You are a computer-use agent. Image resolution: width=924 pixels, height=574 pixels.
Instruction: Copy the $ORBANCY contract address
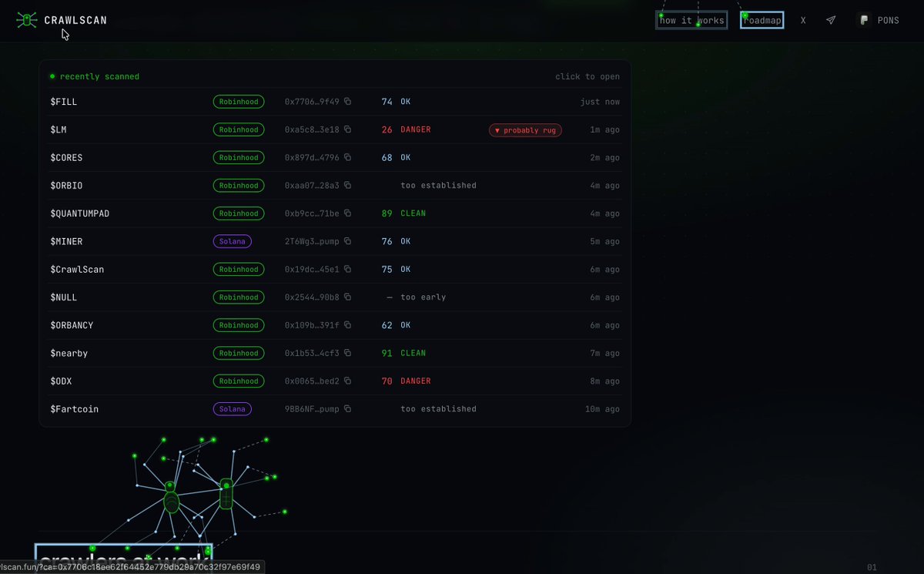[x=347, y=325]
